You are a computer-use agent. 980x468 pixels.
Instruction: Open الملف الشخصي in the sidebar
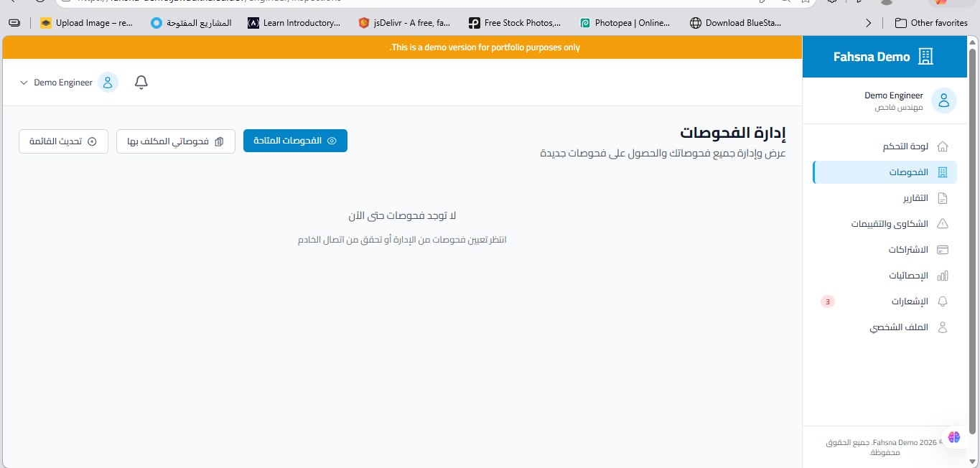tap(885, 327)
